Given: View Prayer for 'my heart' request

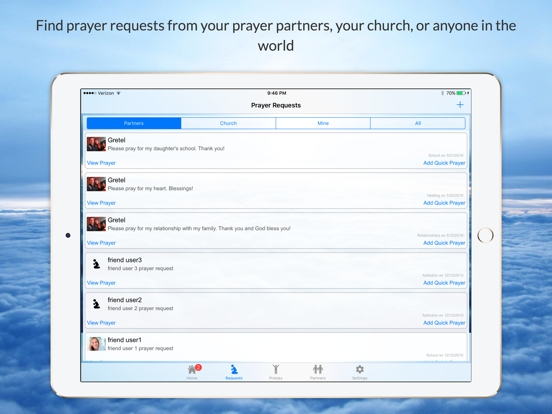Looking at the screenshot, I should click(101, 203).
